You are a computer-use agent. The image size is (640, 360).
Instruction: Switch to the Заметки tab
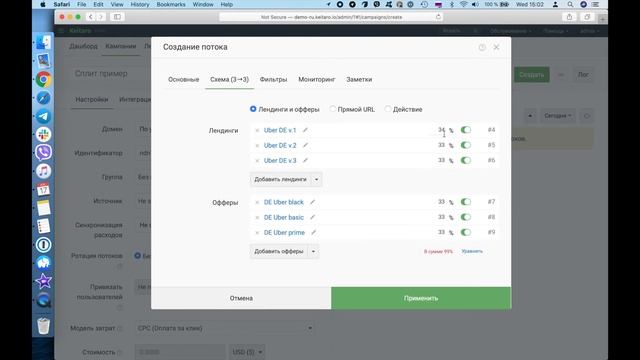359,80
